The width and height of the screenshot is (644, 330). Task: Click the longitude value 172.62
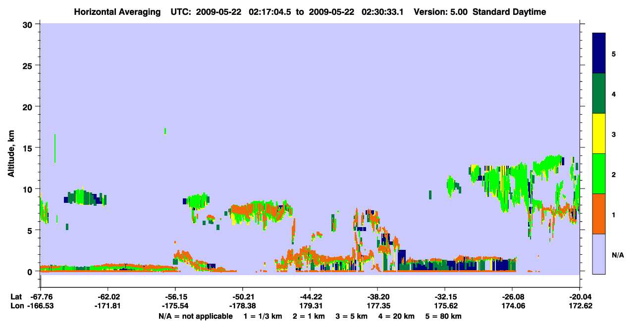tap(580, 306)
